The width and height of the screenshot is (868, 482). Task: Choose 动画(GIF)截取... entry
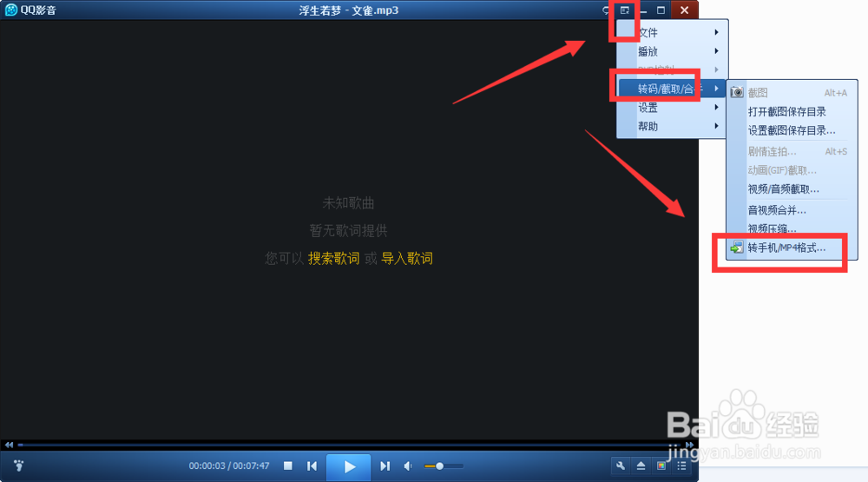[792, 170]
